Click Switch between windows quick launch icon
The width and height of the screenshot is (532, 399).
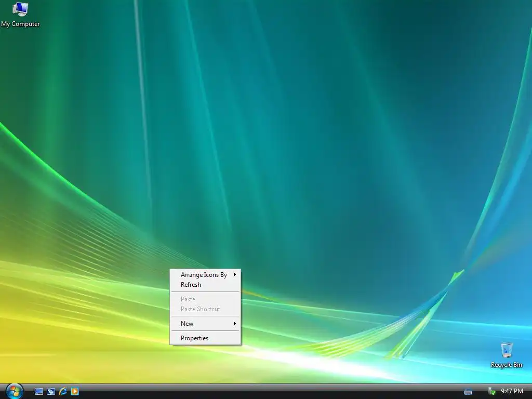[x=51, y=392]
